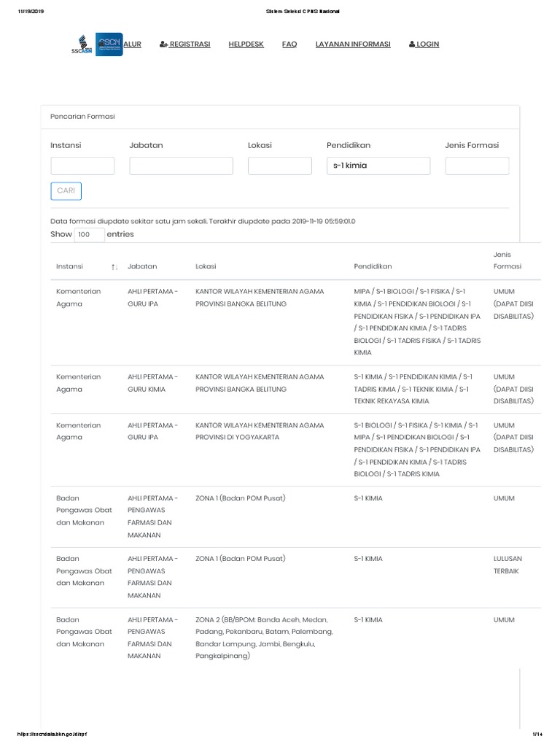Viewport: 560px width, 747px height.
Task: Sort table by Instansi column arrows
Action: coord(114,267)
